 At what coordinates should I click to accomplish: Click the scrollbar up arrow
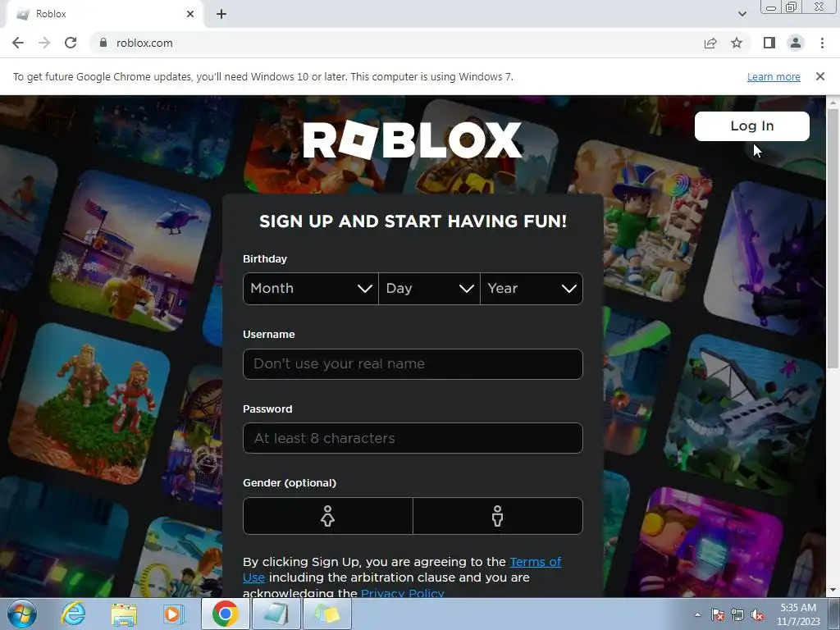[833, 102]
